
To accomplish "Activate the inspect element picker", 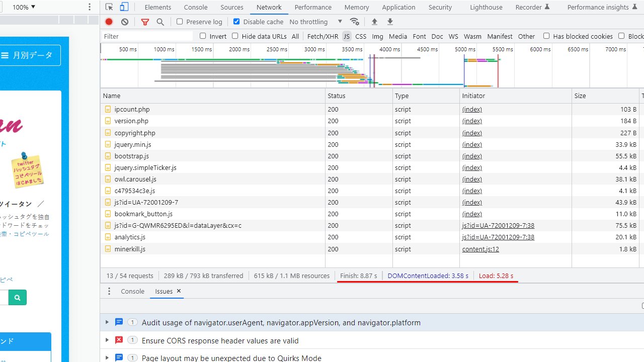I will tap(109, 7).
